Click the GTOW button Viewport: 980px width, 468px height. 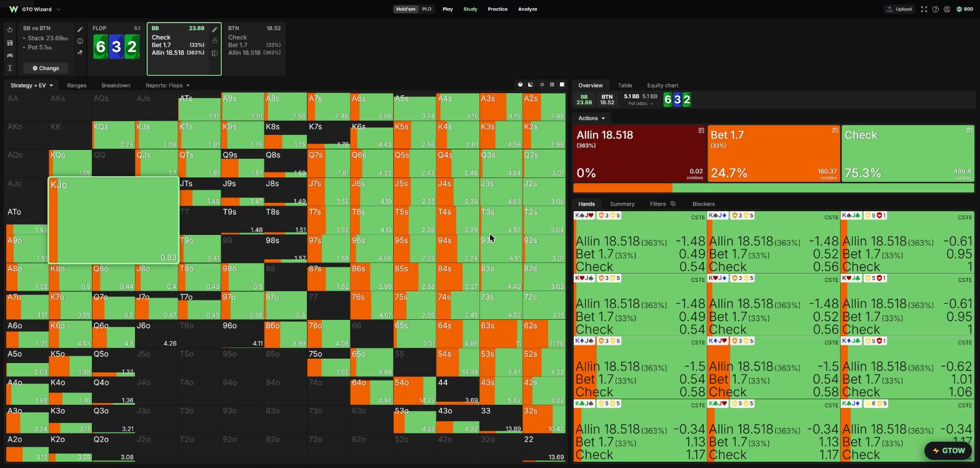point(949,451)
